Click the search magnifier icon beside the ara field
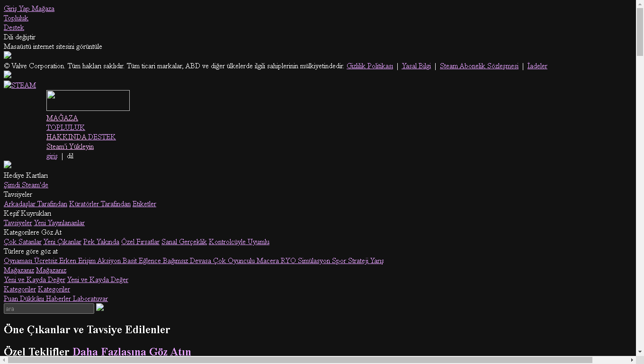This screenshot has height=364, width=644. [x=100, y=308]
